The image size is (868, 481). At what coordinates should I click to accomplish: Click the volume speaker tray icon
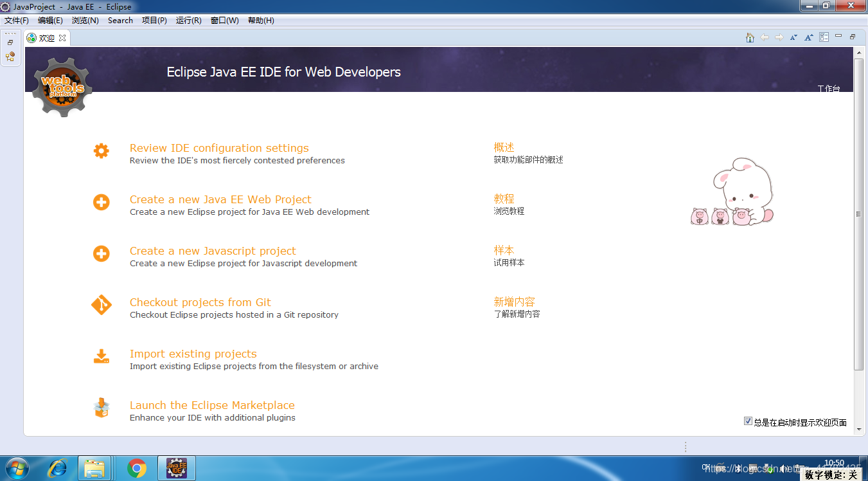[783, 468]
